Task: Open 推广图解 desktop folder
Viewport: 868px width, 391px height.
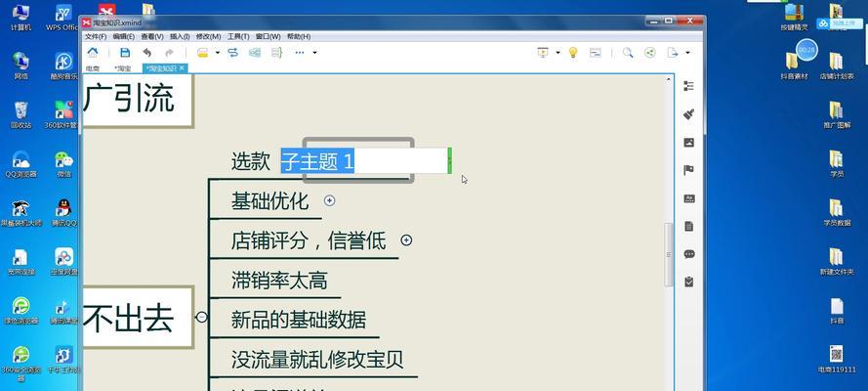Action: pyautogui.click(x=837, y=115)
